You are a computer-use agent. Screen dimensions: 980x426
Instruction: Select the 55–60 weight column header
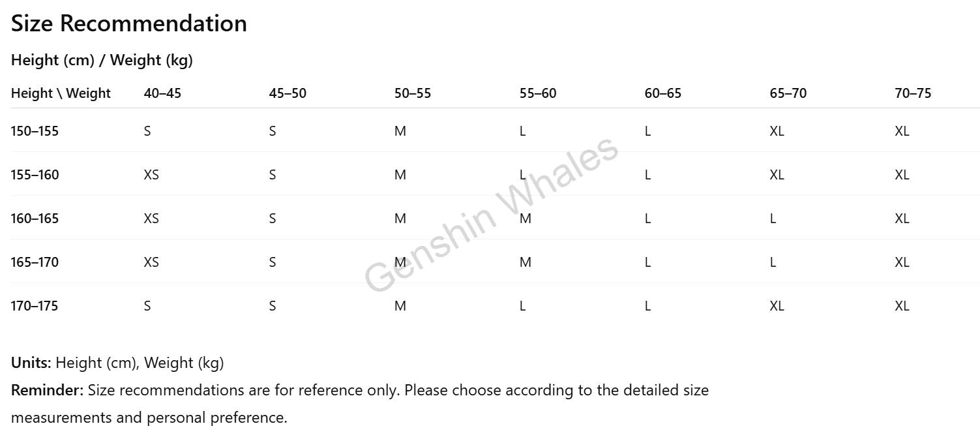pos(538,93)
